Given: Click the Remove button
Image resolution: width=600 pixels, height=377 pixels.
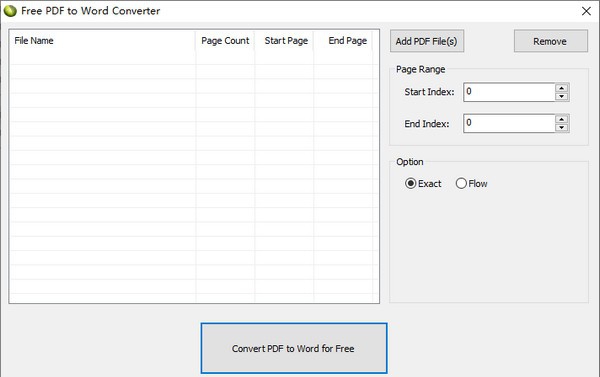Looking at the screenshot, I should coord(550,41).
